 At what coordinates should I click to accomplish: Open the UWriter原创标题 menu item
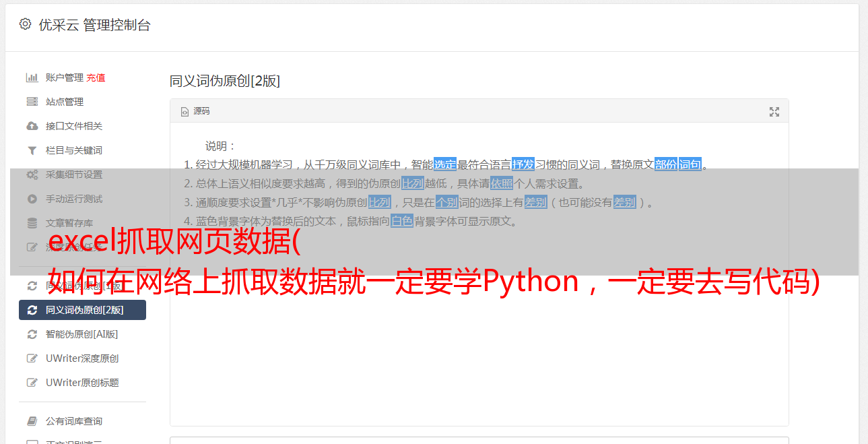82,383
